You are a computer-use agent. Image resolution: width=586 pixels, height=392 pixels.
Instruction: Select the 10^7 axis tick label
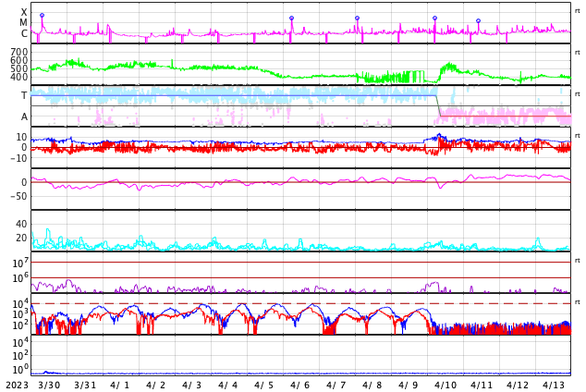[20, 263]
